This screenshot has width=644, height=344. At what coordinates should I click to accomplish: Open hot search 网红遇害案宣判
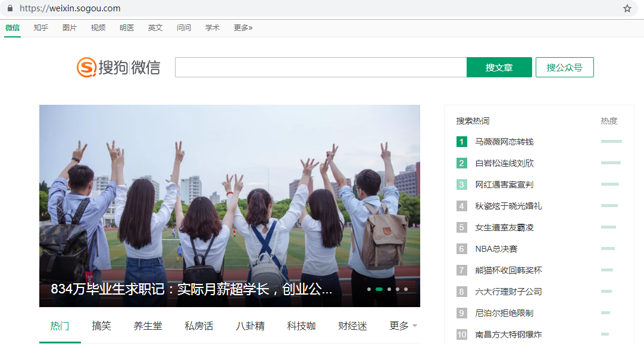point(504,184)
